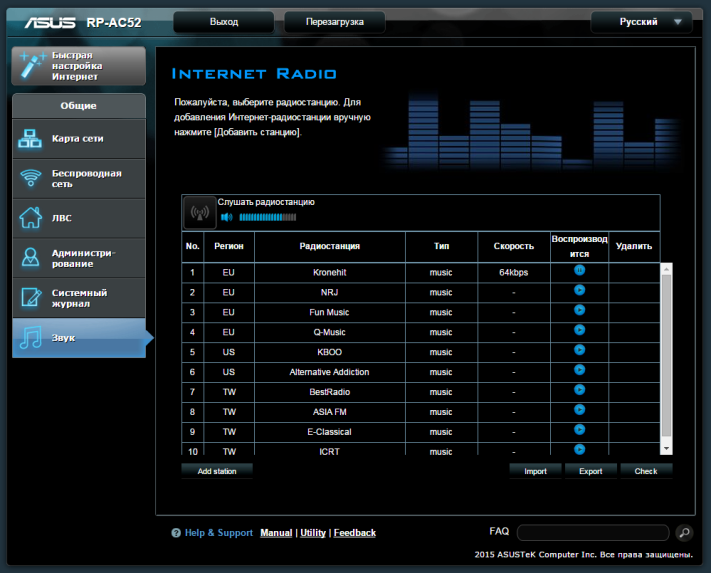Play the Fun Music station
Screen dimensions: 711x573
click(x=579, y=310)
